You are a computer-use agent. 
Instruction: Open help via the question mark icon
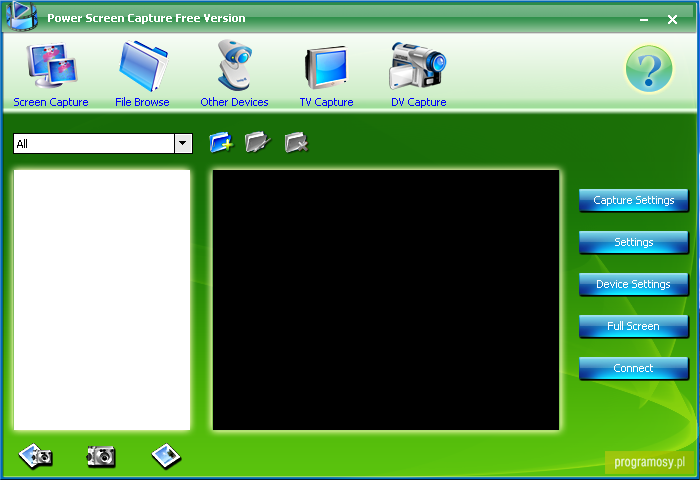[x=649, y=68]
